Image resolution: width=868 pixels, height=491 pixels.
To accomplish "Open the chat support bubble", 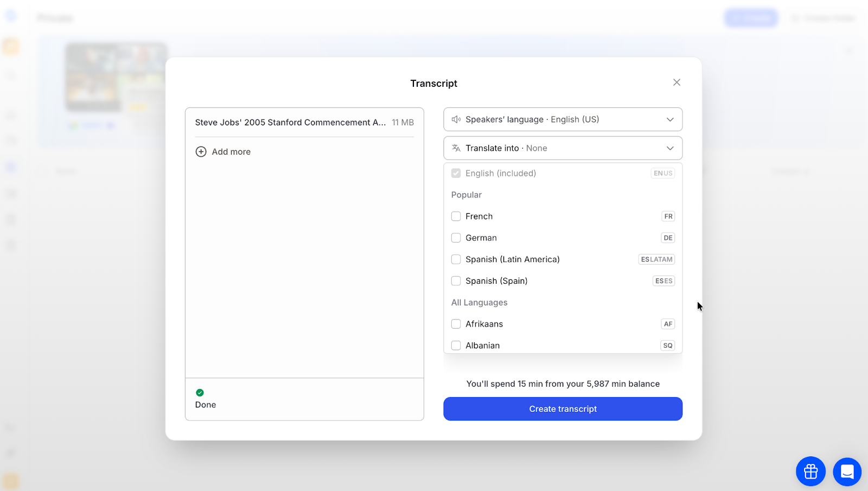I will point(847,471).
